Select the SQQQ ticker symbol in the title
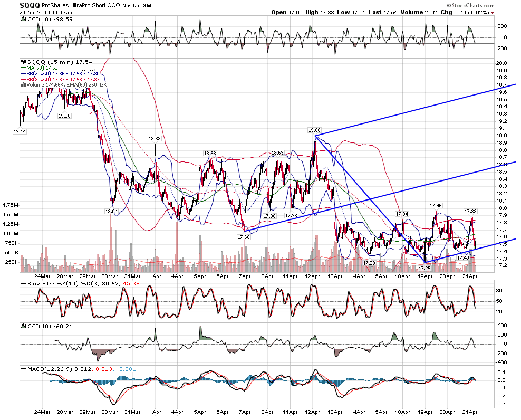The image size is (521, 420). pos(30,5)
